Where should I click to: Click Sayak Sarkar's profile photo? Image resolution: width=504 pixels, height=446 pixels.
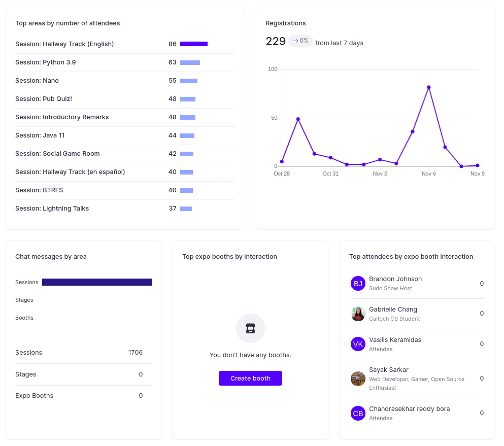(x=358, y=379)
